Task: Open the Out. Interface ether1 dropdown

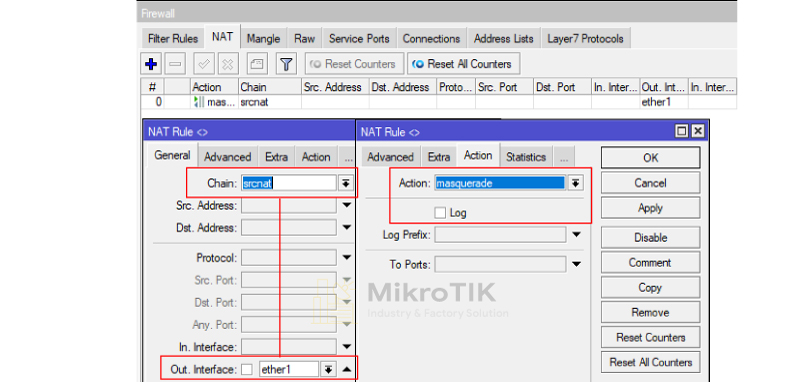Action: [x=328, y=369]
